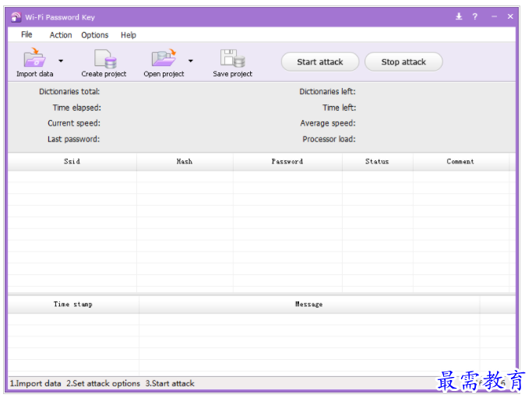This screenshot has height=405, width=532.
Task: Open the Action menu
Action: pyautogui.click(x=61, y=35)
